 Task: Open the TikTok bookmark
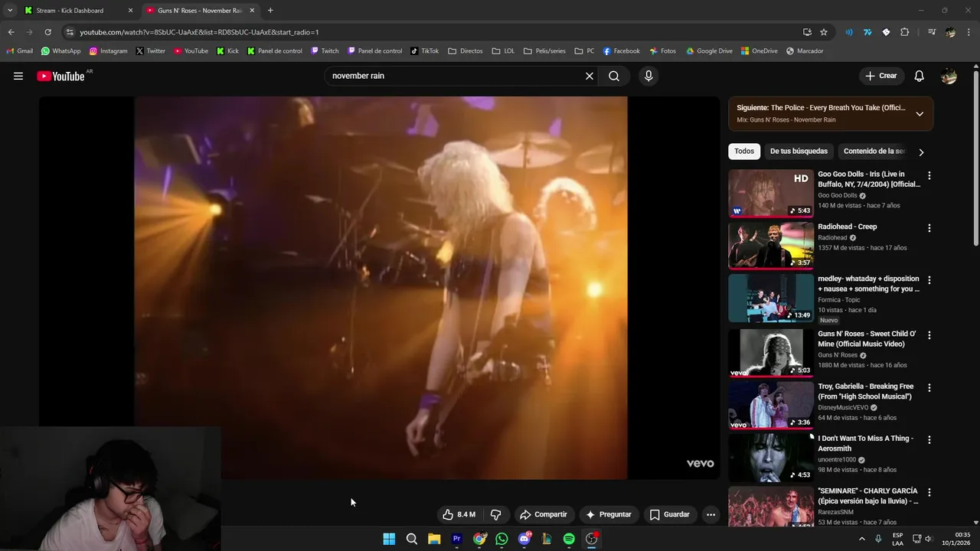pos(425,51)
